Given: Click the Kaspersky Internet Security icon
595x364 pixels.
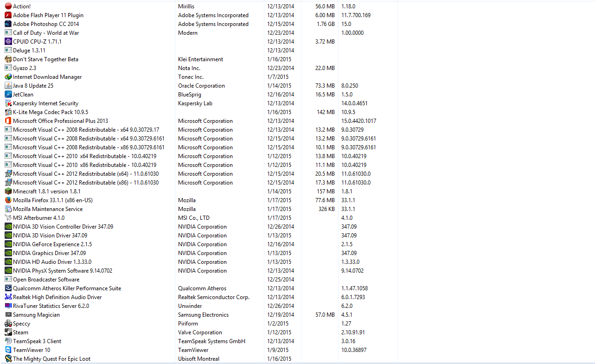Looking at the screenshot, I should coord(8,103).
